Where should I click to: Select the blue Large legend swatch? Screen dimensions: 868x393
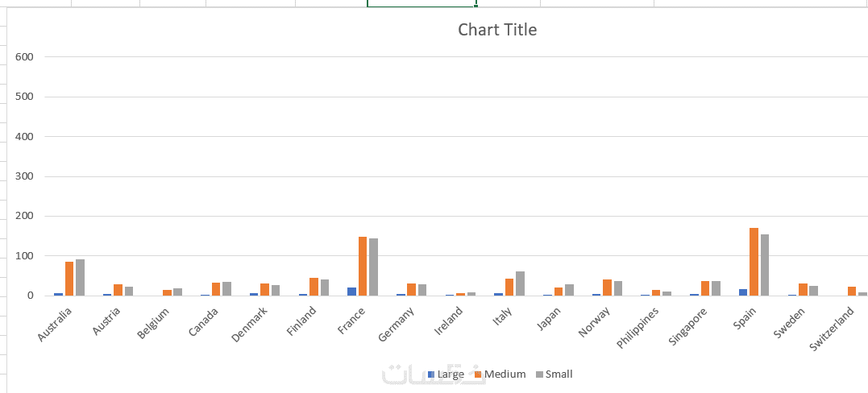click(x=431, y=374)
